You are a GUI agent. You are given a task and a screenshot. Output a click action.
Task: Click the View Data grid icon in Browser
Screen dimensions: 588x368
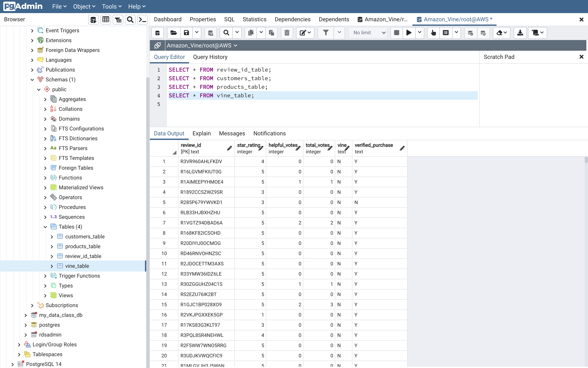(106, 20)
